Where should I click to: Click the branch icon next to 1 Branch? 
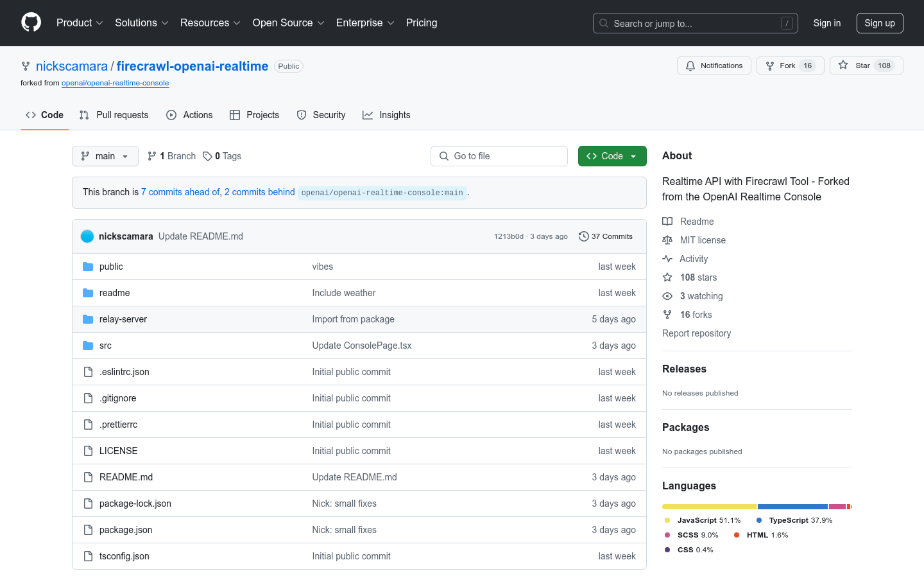click(152, 156)
